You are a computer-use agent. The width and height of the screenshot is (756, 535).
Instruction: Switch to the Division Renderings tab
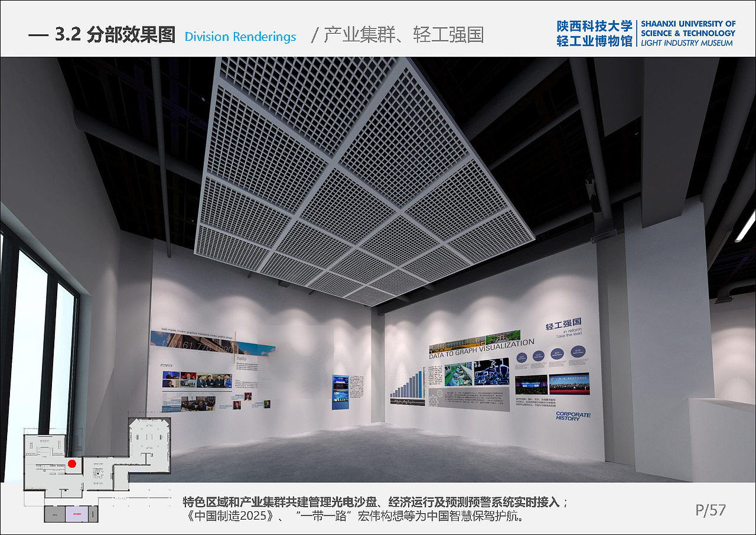click(x=241, y=37)
